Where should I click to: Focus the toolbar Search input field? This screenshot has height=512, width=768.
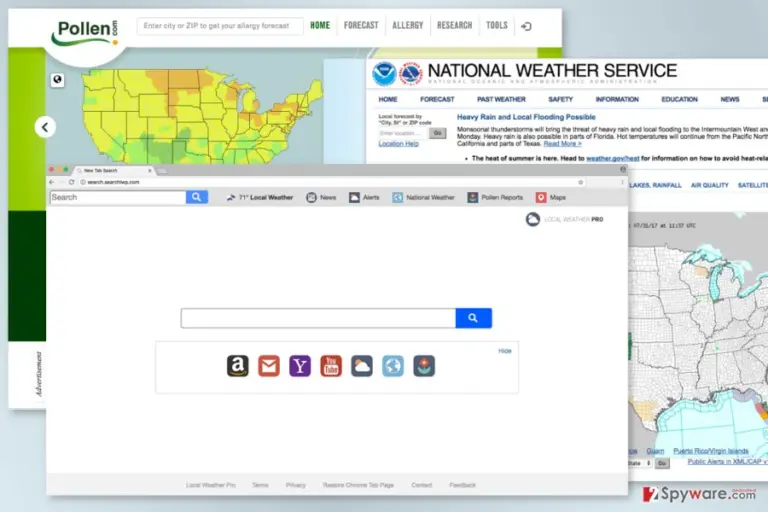(x=118, y=197)
